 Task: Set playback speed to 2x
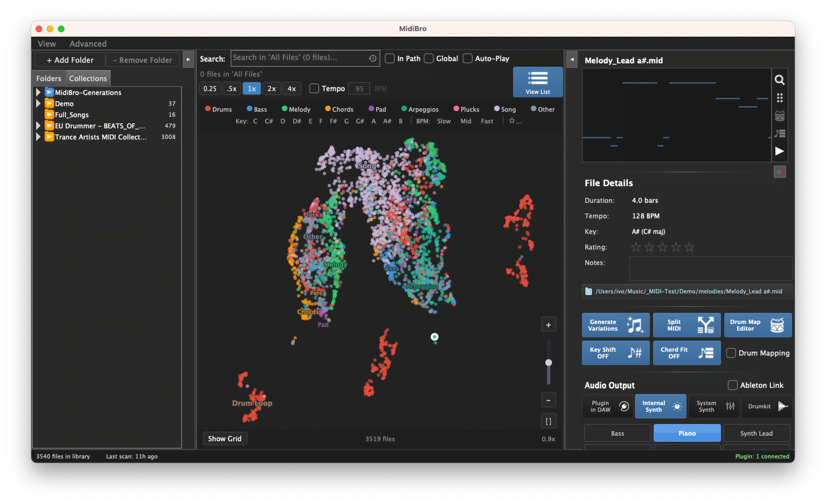tap(271, 88)
